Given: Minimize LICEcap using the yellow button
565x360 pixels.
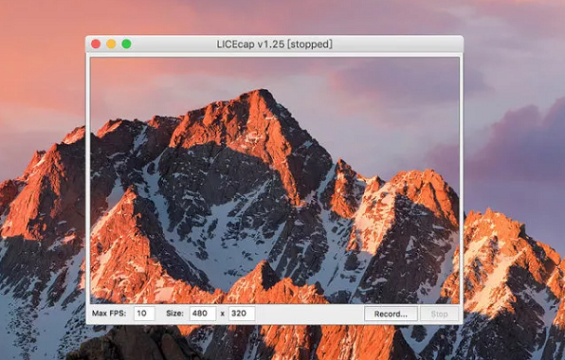Looking at the screenshot, I should click(111, 44).
